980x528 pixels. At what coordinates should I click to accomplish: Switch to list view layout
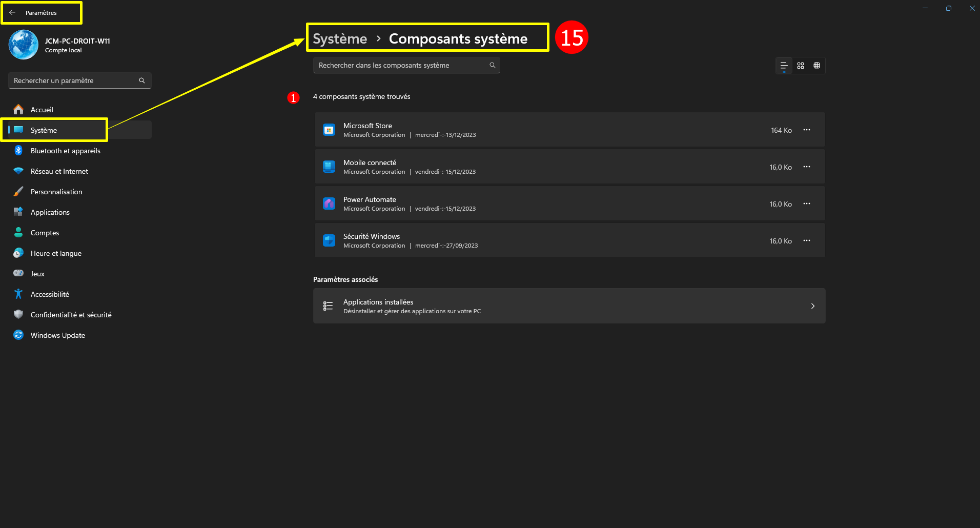tap(784, 66)
